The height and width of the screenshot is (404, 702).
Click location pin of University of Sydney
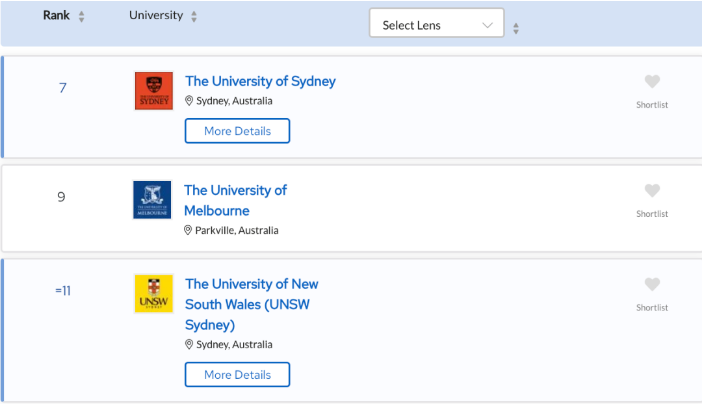pos(189,100)
